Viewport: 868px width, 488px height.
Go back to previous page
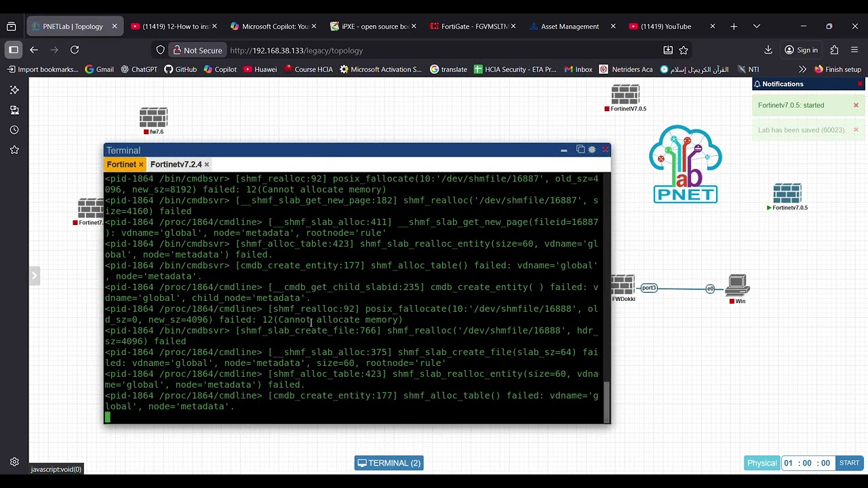coord(34,50)
